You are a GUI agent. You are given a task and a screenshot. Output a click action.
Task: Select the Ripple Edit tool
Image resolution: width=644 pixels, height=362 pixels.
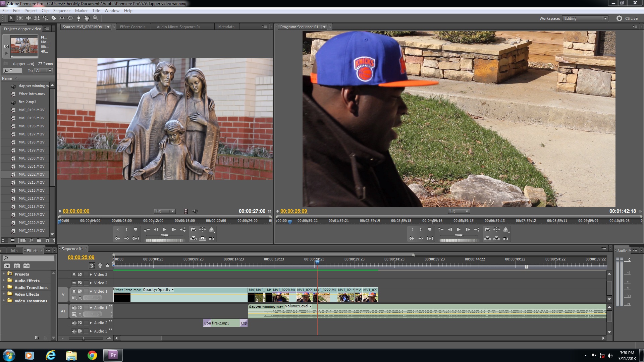pos(29,18)
